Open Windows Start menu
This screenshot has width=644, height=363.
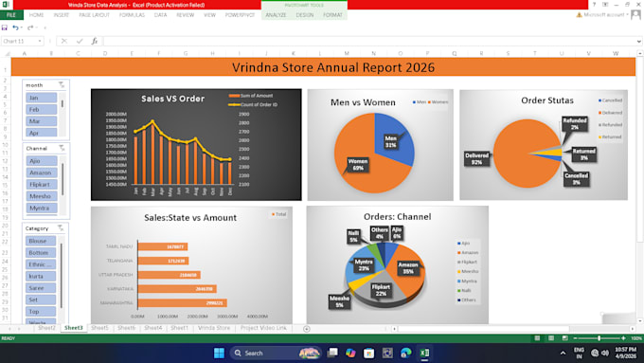click(x=220, y=354)
